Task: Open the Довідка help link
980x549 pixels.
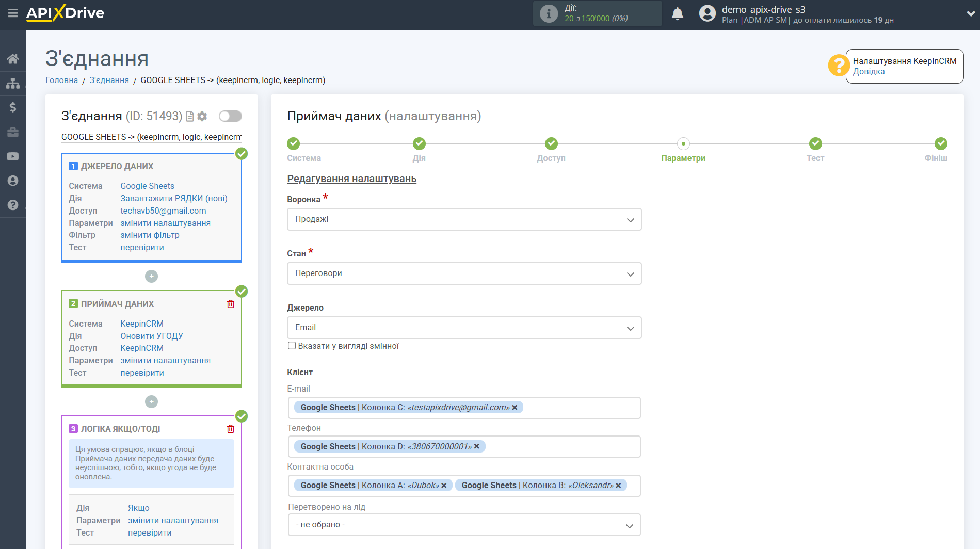Action: 869,72
